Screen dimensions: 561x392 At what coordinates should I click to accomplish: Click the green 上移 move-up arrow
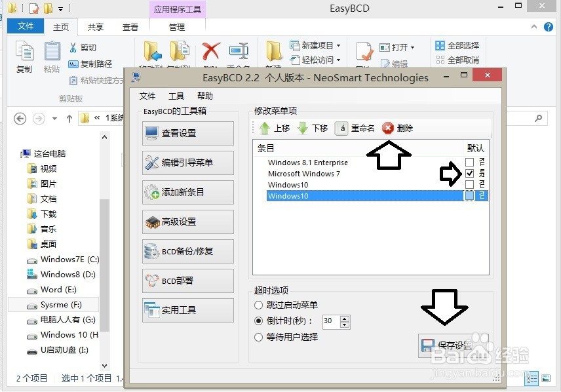click(264, 128)
